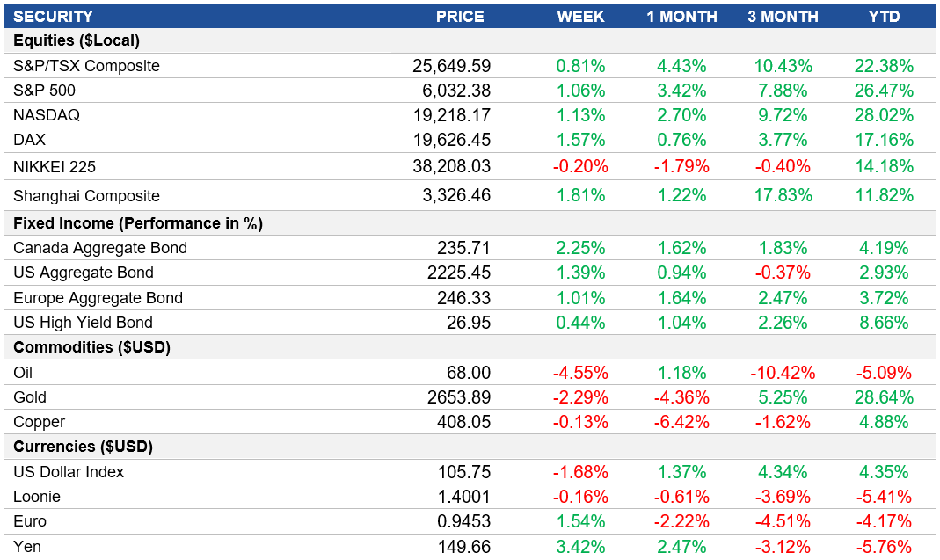
Task: Click the SECURITY column header
Action: point(59,16)
